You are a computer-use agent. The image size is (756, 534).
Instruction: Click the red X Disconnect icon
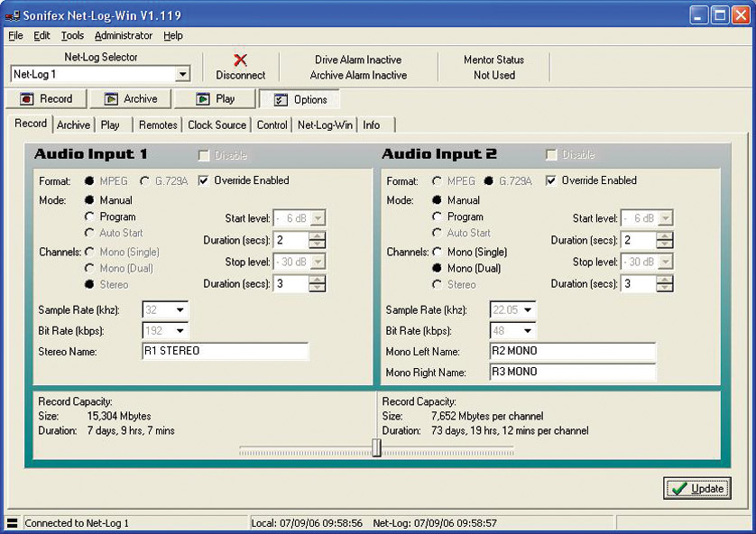point(240,60)
